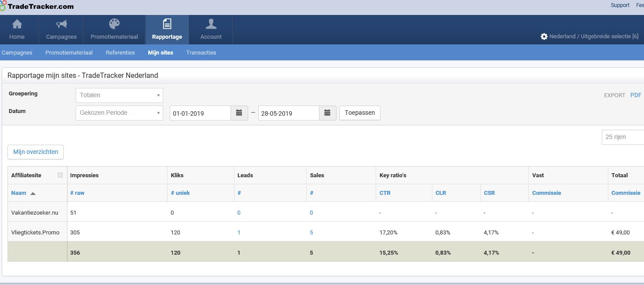Sort by CSR column
The image size is (644, 285).
click(x=489, y=193)
